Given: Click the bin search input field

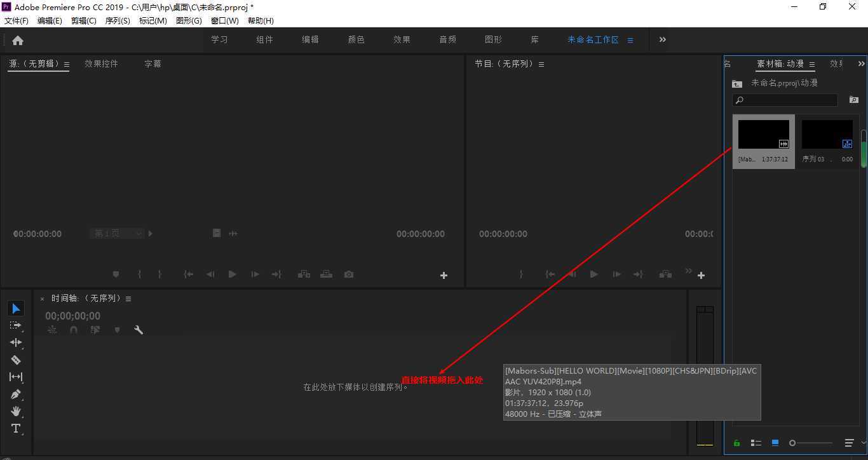Looking at the screenshot, I should (785, 100).
